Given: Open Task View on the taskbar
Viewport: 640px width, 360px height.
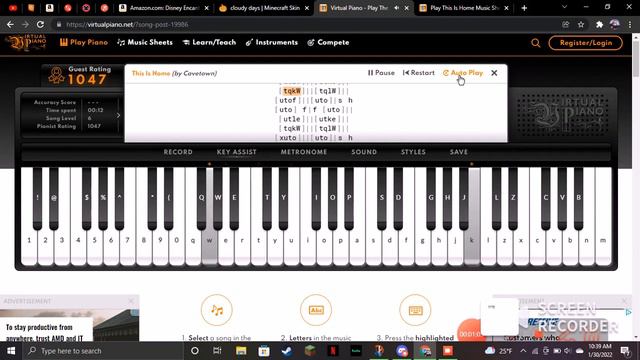Looking at the screenshot, I should pyautogui.click(x=217, y=351).
